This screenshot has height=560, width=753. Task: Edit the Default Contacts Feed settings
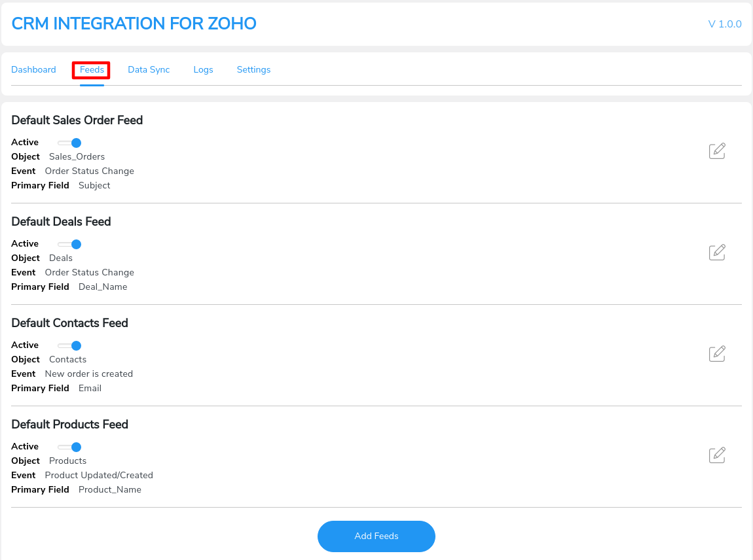[x=717, y=353]
